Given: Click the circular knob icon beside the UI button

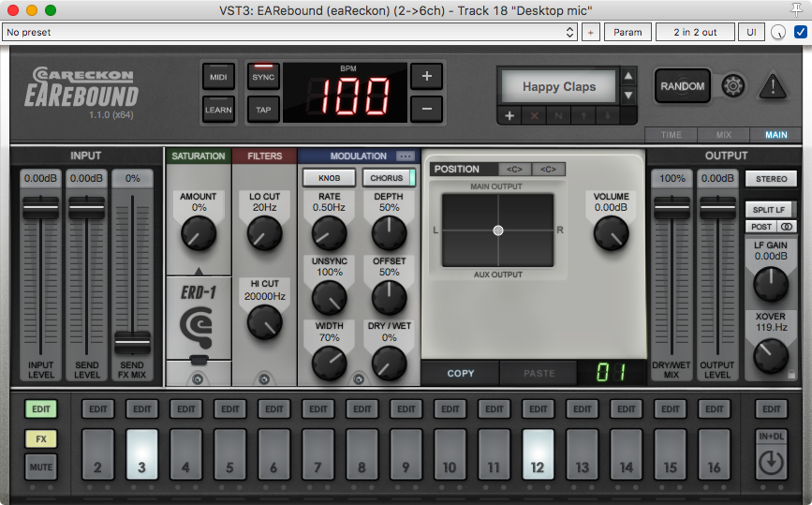Looking at the screenshot, I should pyautogui.click(x=778, y=32).
